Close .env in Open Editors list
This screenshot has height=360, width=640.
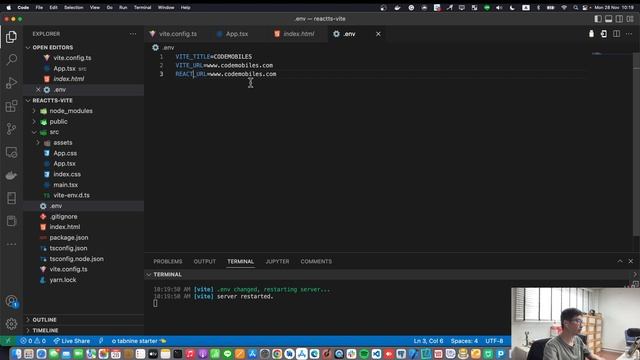[38, 89]
